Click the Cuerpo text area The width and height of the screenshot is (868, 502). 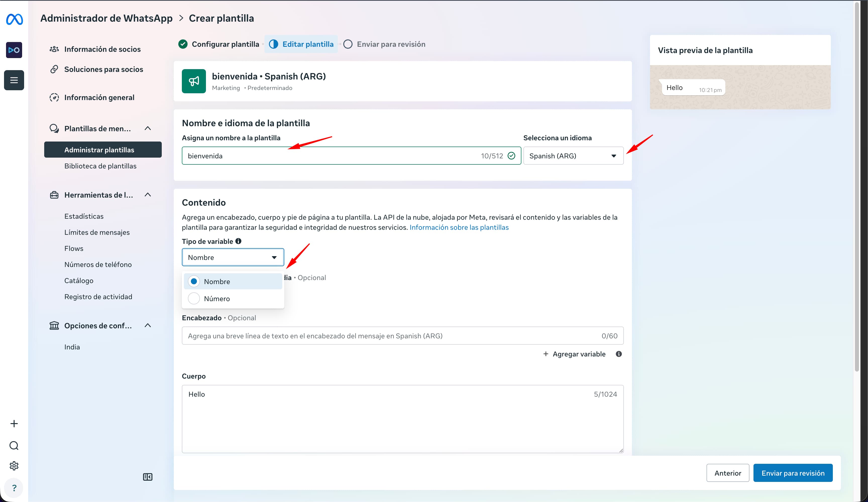click(x=403, y=419)
